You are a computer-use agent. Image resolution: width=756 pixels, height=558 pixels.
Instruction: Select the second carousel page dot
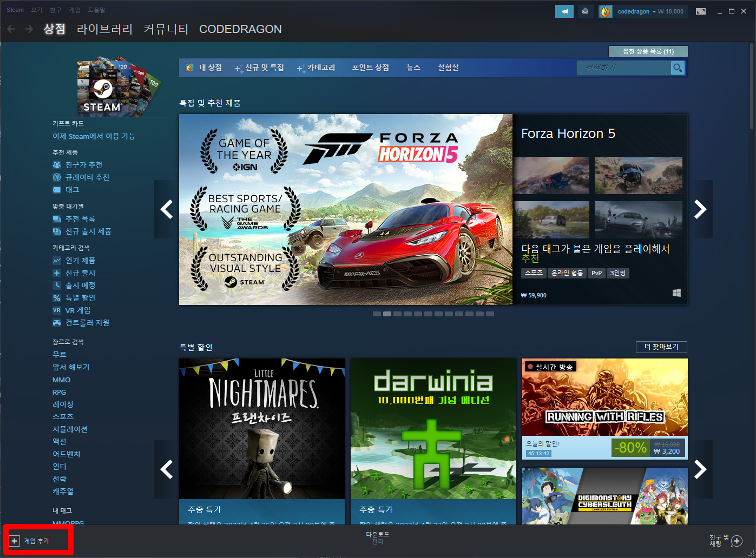(x=387, y=314)
